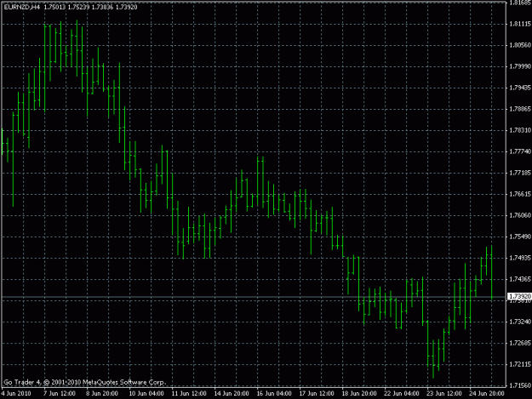This screenshot has height=399, width=532.
Task: Click the 1.76060 price axis label
Action: [x=520, y=215]
